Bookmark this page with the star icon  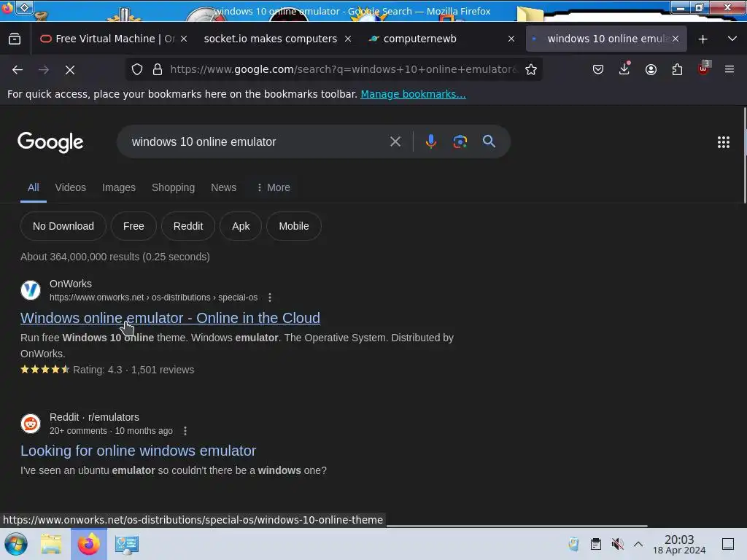pyautogui.click(x=531, y=69)
